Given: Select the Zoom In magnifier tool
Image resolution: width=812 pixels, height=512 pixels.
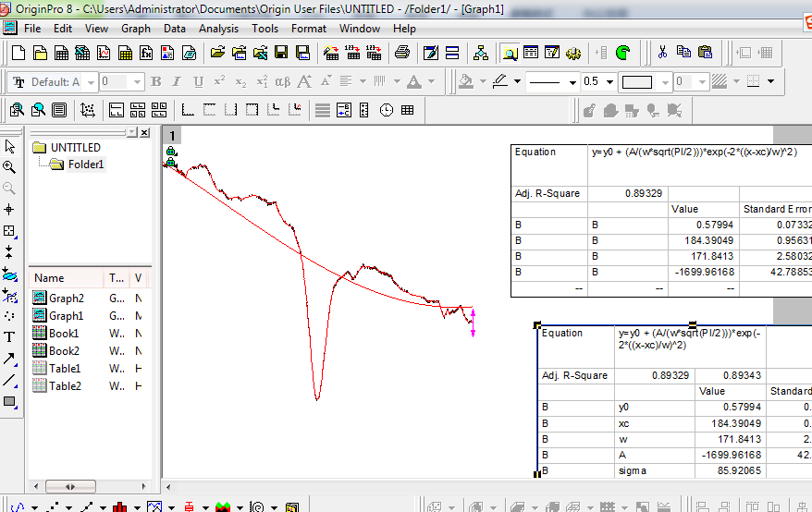Looking at the screenshot, I should 9,167.
